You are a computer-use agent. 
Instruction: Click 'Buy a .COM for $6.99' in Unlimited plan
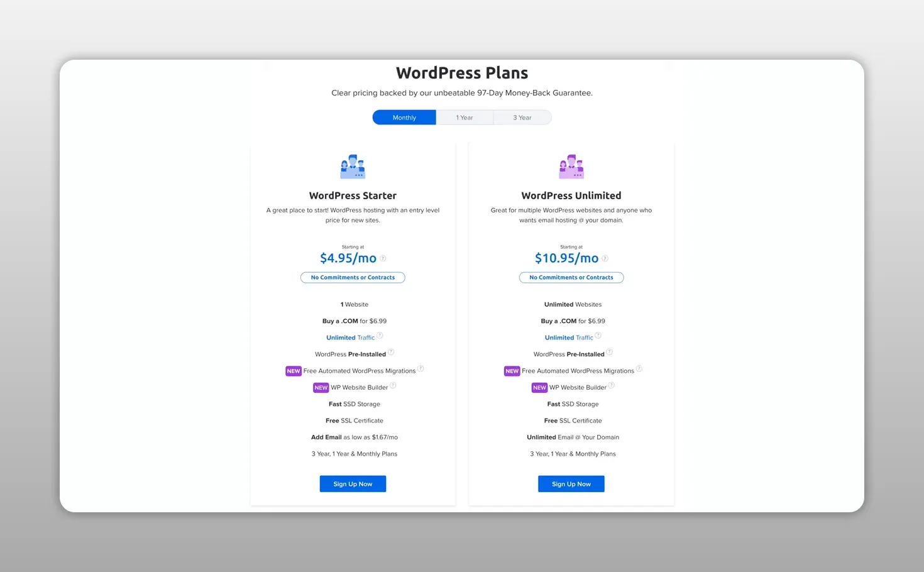point(573,321)
